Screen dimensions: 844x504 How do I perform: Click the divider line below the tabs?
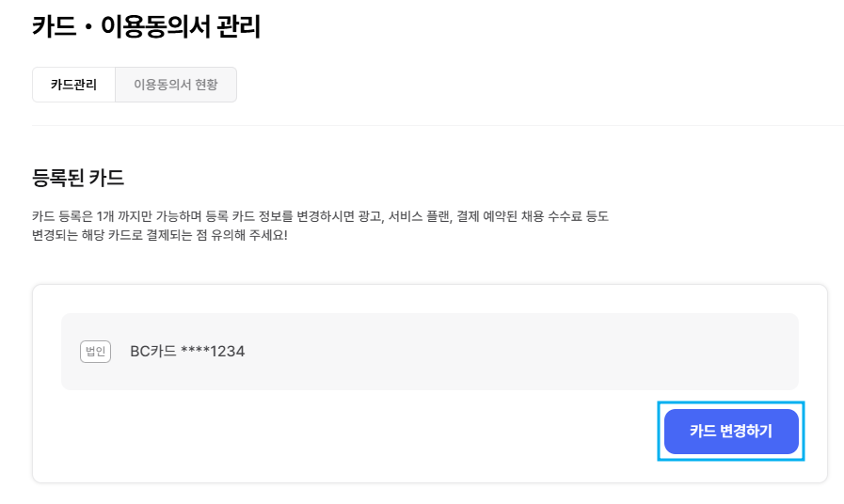[438, 125]
